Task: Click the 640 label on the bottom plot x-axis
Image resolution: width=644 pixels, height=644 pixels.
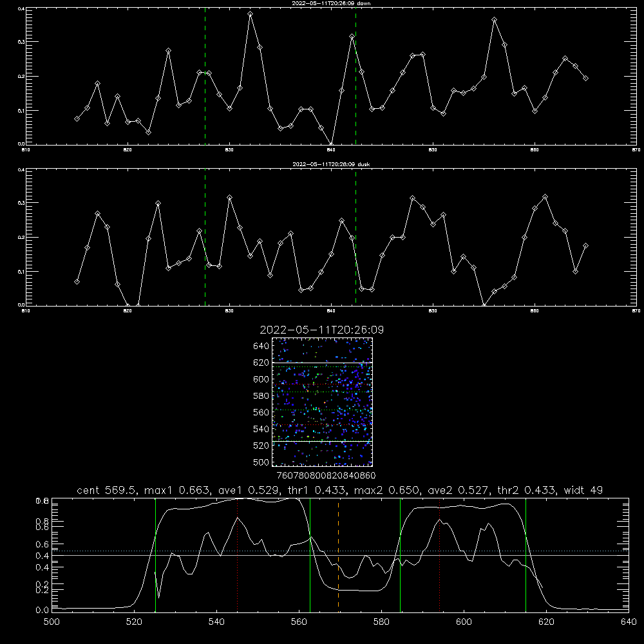Action: point(629,622)
